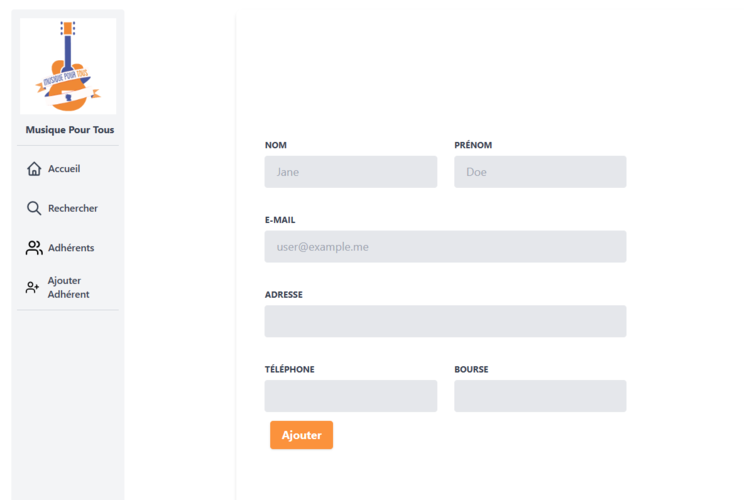
Task: Select Ajouter Adhérent in the sidebar
Action: [68, 287]
